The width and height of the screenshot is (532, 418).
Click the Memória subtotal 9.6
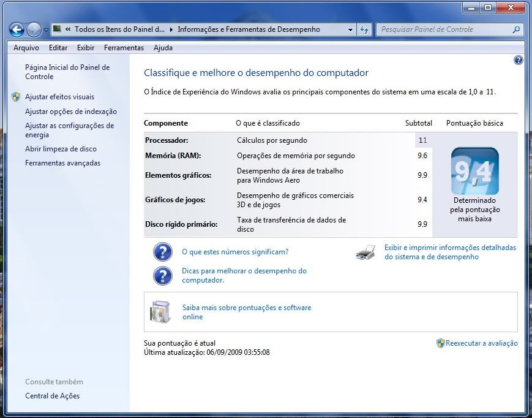pos(422,156)
